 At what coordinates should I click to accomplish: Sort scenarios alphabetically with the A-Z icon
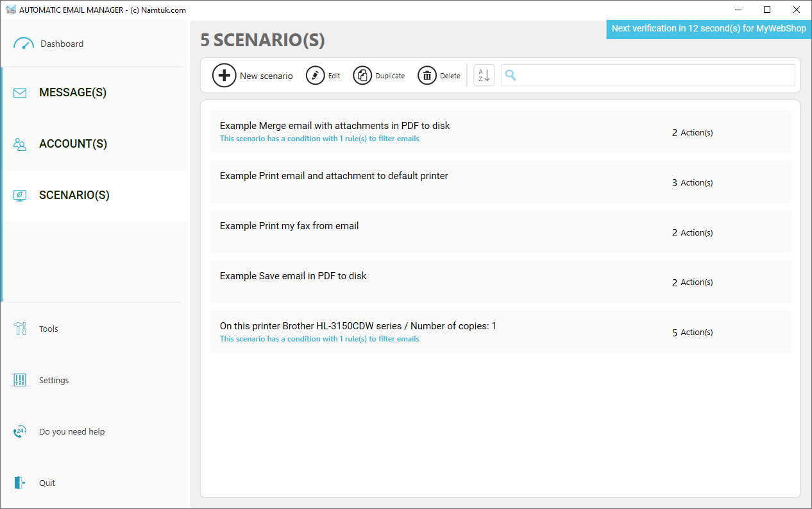tap(484, 75)
